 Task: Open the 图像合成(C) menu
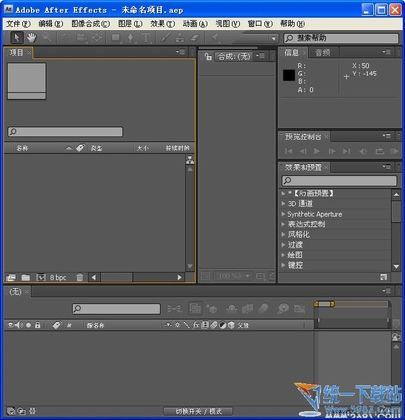click(x=91, y=24)
